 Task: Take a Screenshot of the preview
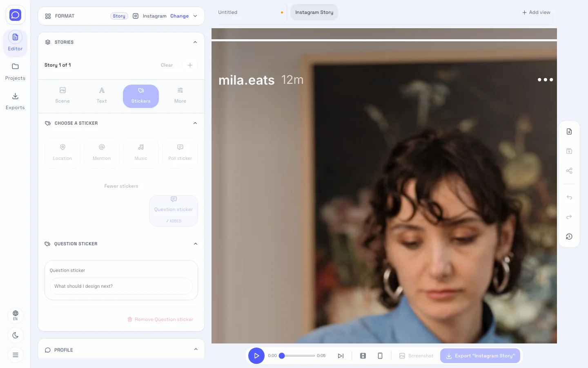(416, 356)
